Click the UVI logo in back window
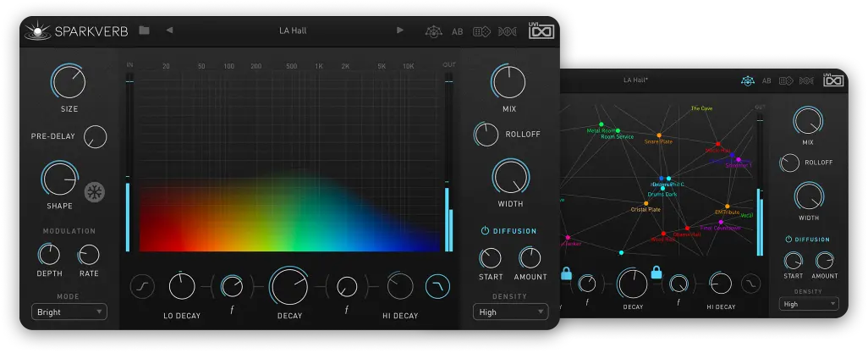 click(833, 80)
